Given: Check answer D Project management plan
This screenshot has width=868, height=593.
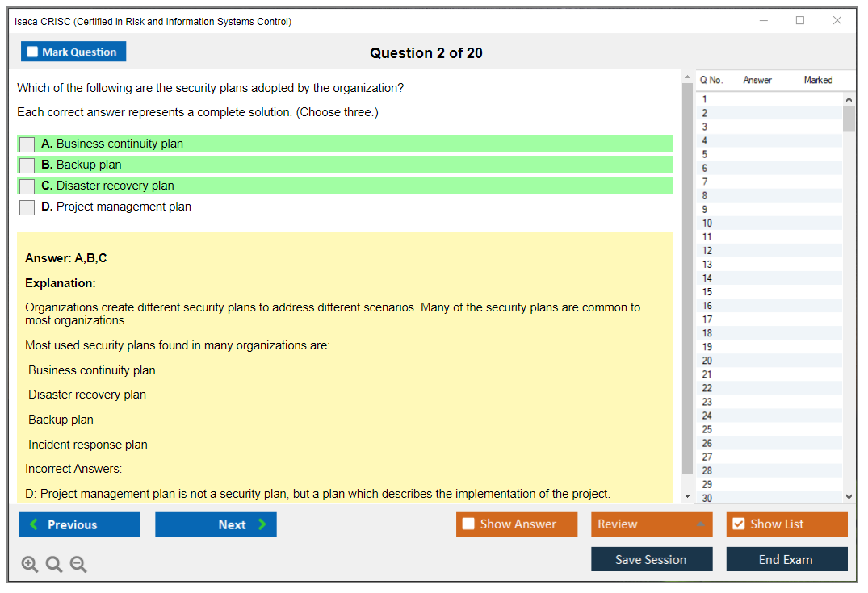Looking at the screenshot, I should 27,207.
